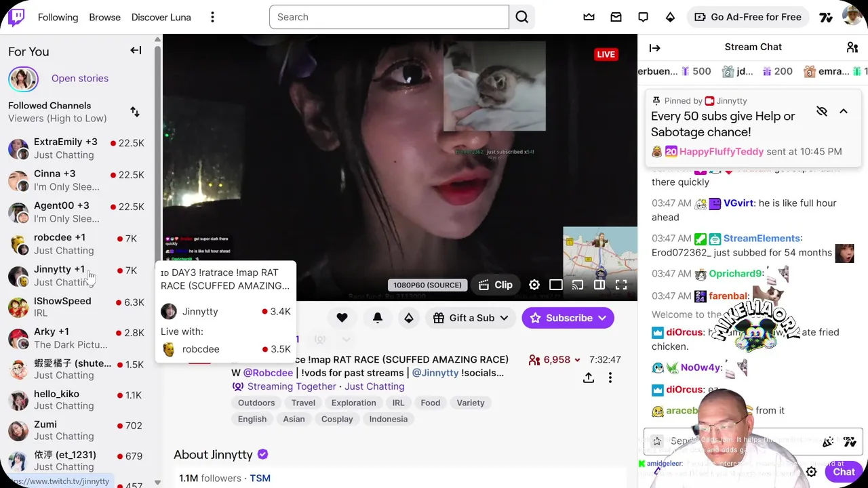This screenshot has height=488, width=868.
Task: Click the Bits cheer icon under the video
Action: [409, 318]
